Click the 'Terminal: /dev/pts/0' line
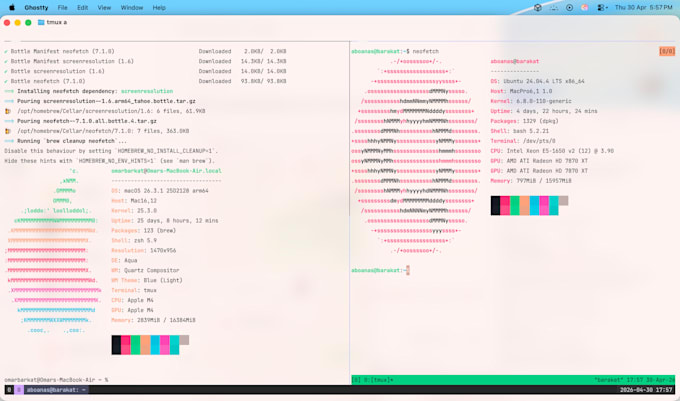The image size is (680, 401). click(523, 141)
